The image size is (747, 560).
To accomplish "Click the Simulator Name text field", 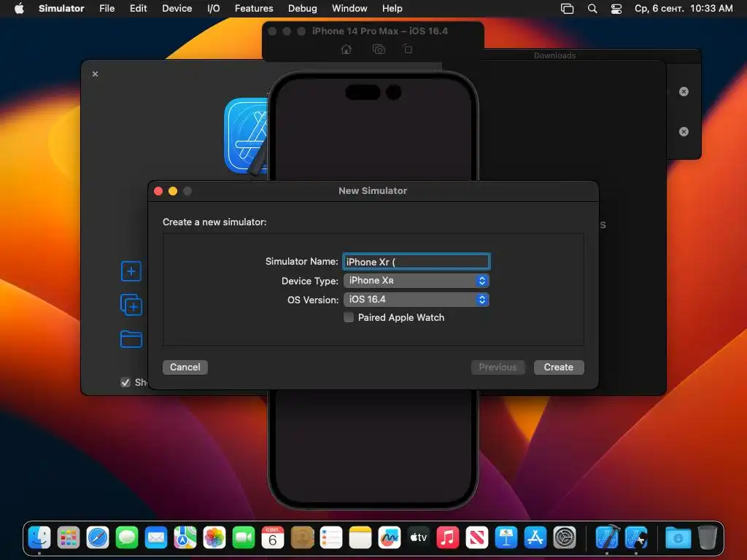I will pos(417,262).
